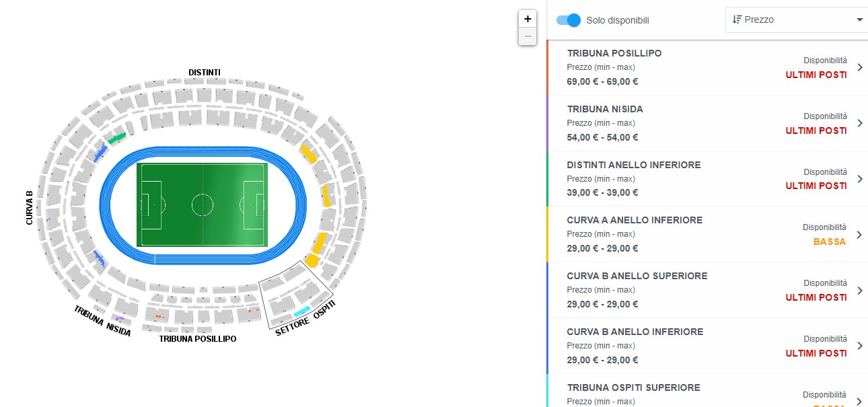Toggle the Solo disponibili switch
This screenshot has height=407, width=868.
(x=569, y=20)
